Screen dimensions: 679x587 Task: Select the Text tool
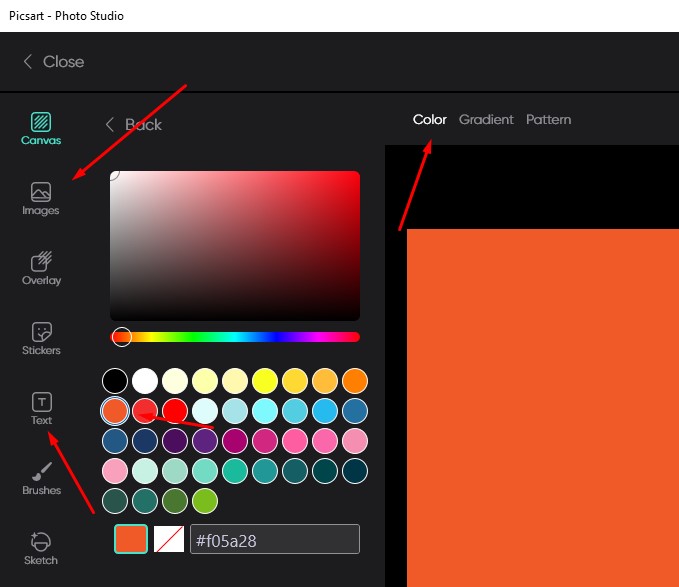click(41, 408)
